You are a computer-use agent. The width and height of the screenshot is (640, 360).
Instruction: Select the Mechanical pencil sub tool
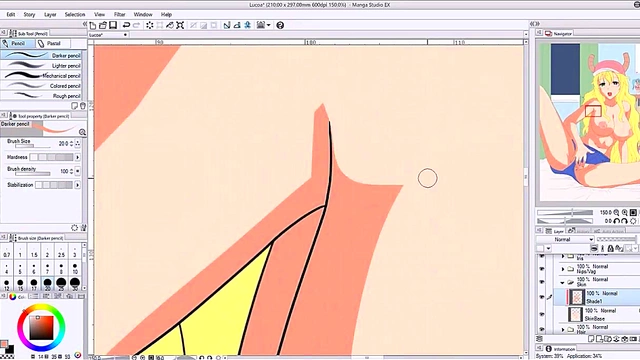pyautogui.click(x=41, y=76)
